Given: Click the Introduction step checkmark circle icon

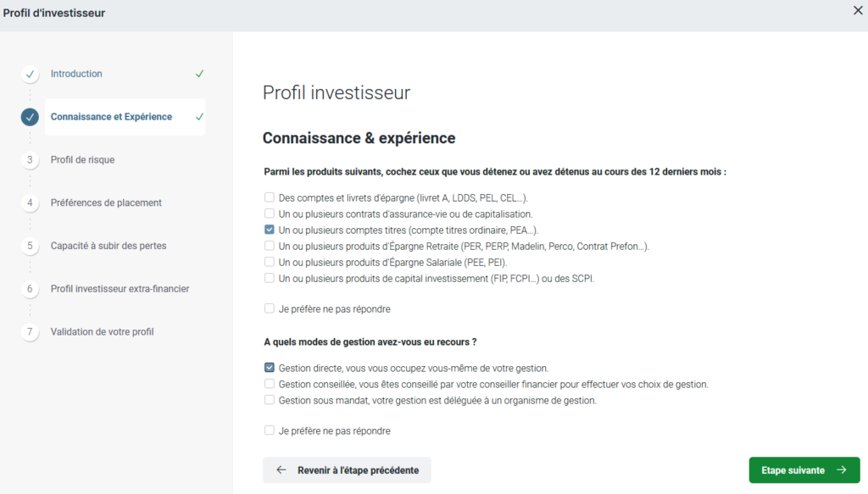Looking at the screenshot, I should click(x=30, y=75).
